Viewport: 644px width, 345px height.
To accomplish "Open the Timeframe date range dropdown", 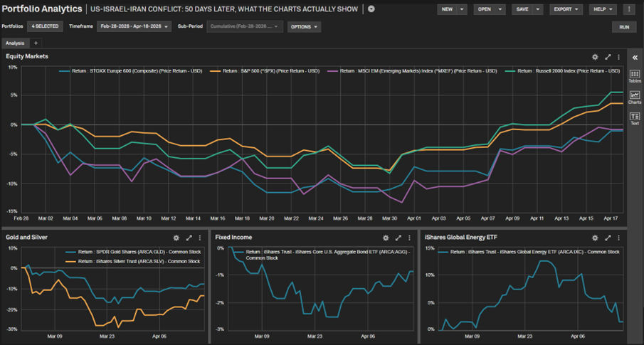I will 134,26.
